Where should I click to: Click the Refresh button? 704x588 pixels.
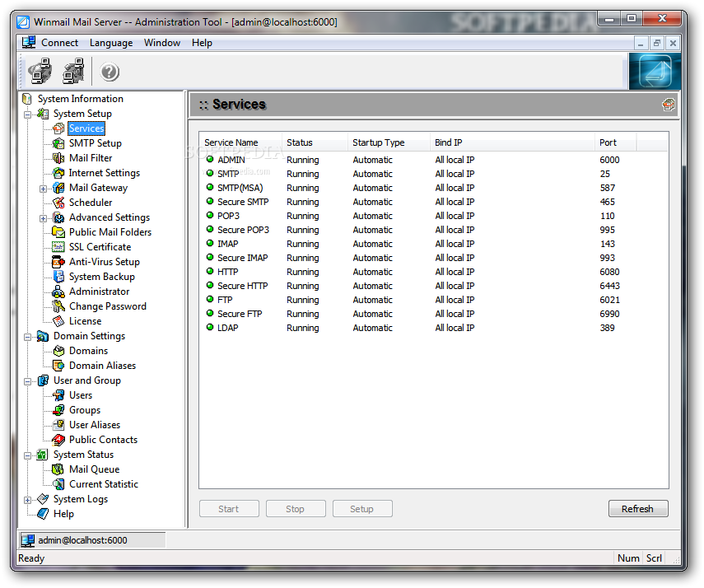coord(638,508)
